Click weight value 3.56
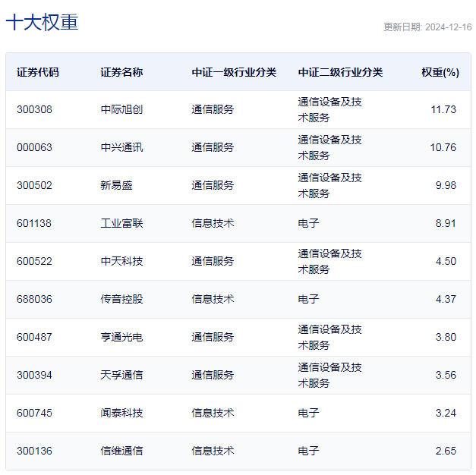Screen dimensions: 476x475 coord(446,375)
